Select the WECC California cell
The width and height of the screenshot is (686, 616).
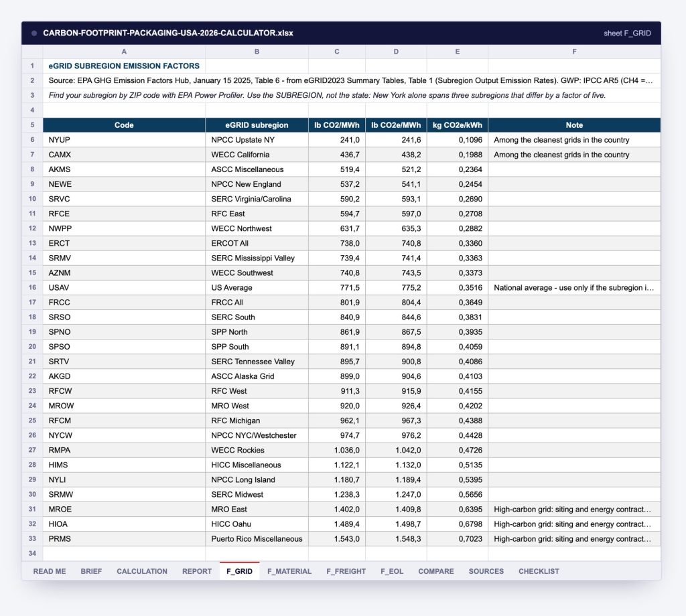257,155
